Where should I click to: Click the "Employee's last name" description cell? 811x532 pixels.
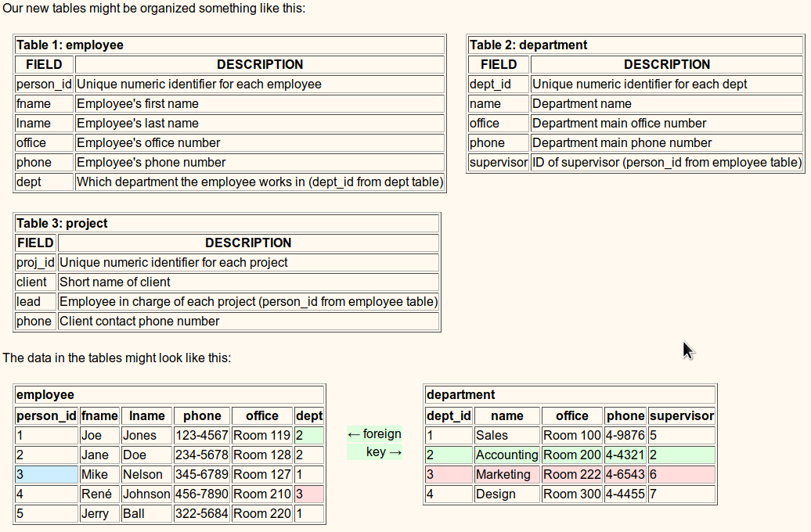(x=138, y=124)
